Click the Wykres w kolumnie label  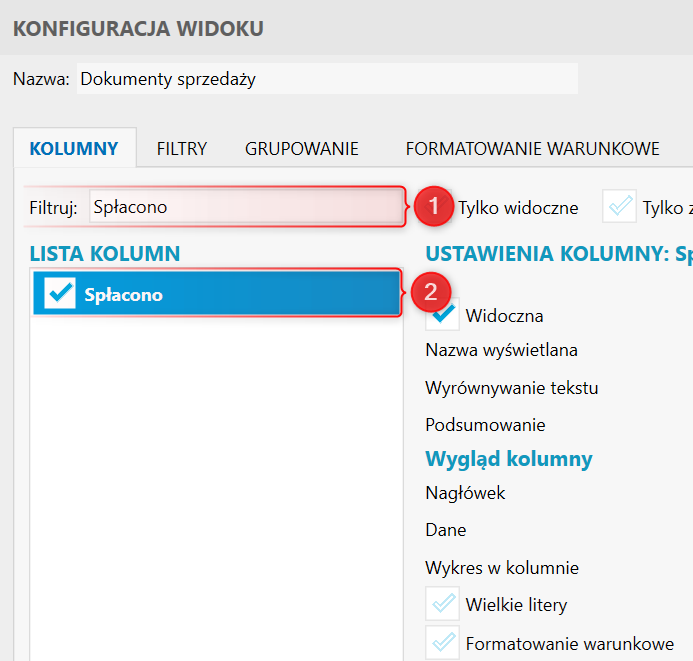pyautogui.click(x=502, y=568)
